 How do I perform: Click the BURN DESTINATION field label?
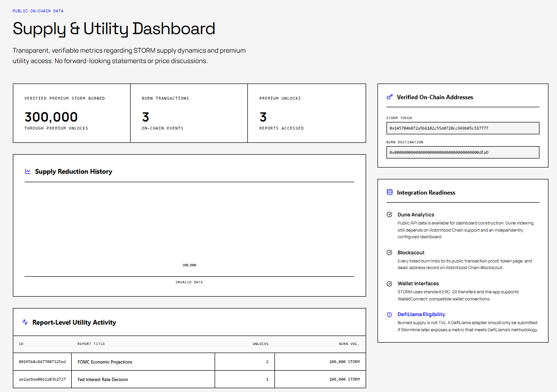coord(405,142)
